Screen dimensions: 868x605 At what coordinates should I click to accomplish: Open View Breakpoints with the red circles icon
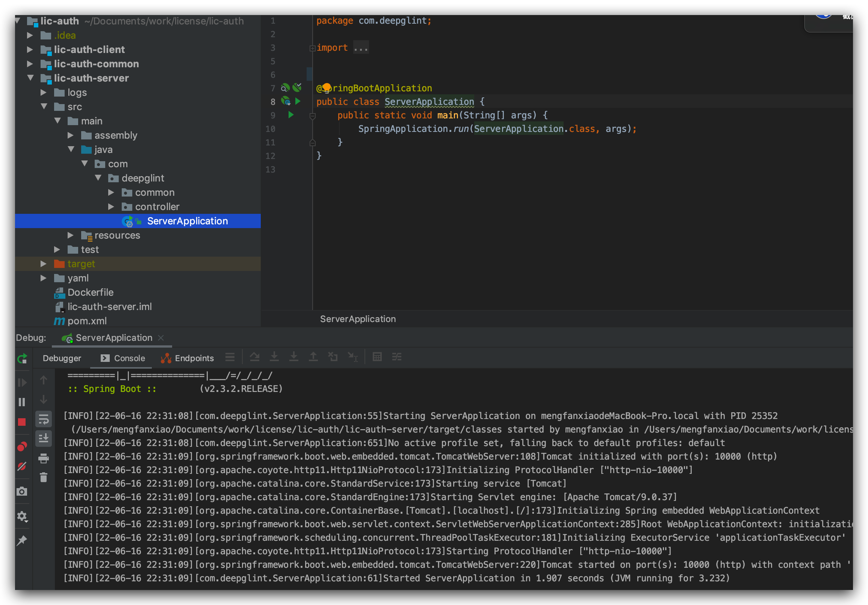point(22,446)
